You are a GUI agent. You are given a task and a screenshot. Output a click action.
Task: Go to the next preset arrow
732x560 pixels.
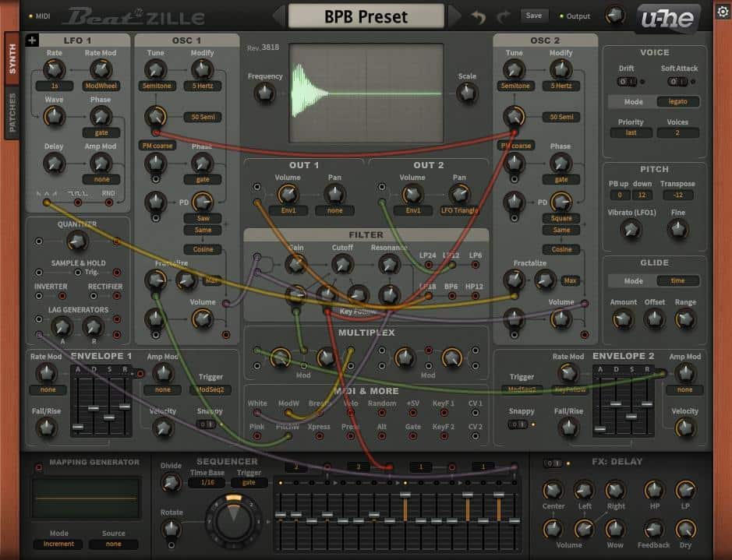[x=454, y=16]
